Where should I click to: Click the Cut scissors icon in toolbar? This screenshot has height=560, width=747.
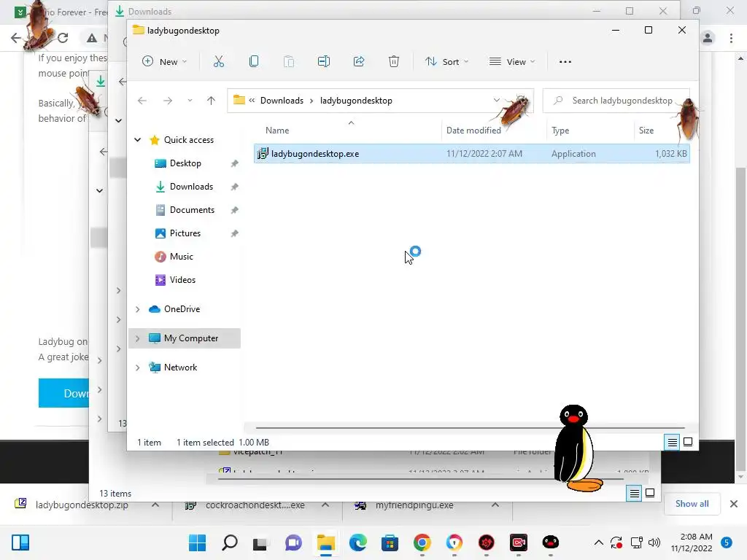(x=219, y=61)
